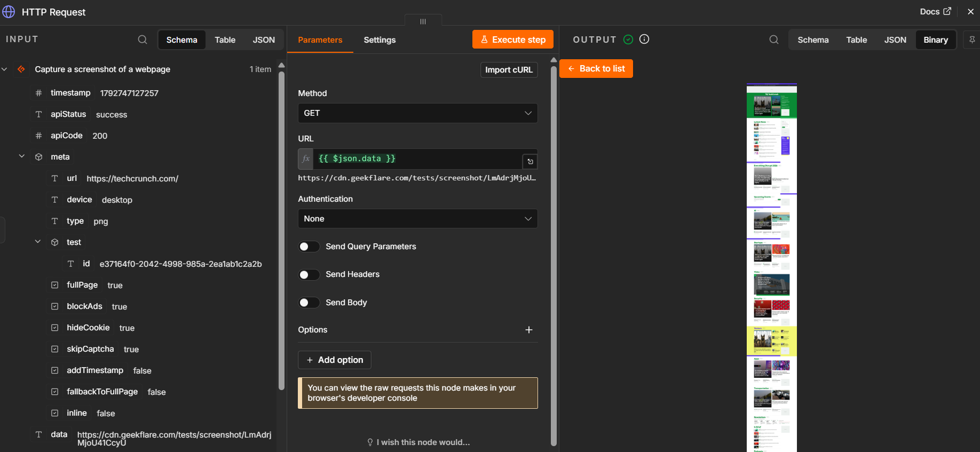
Task: Click the Import cURL button
Action: coord(509,70)
